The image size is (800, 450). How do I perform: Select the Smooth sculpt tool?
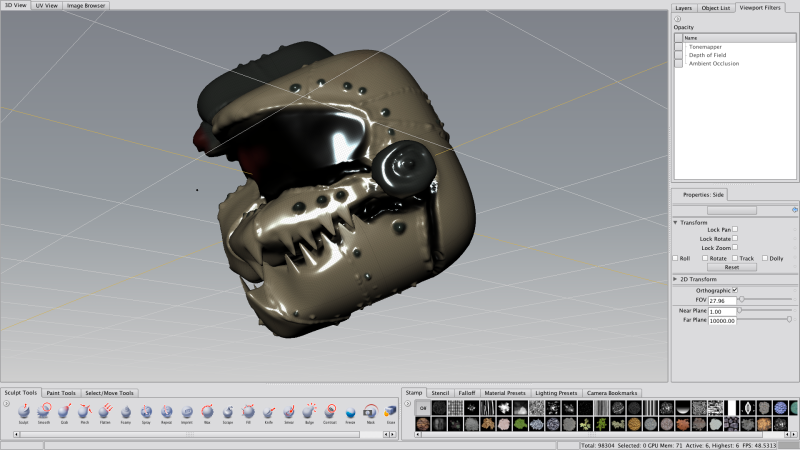point(44,411)
